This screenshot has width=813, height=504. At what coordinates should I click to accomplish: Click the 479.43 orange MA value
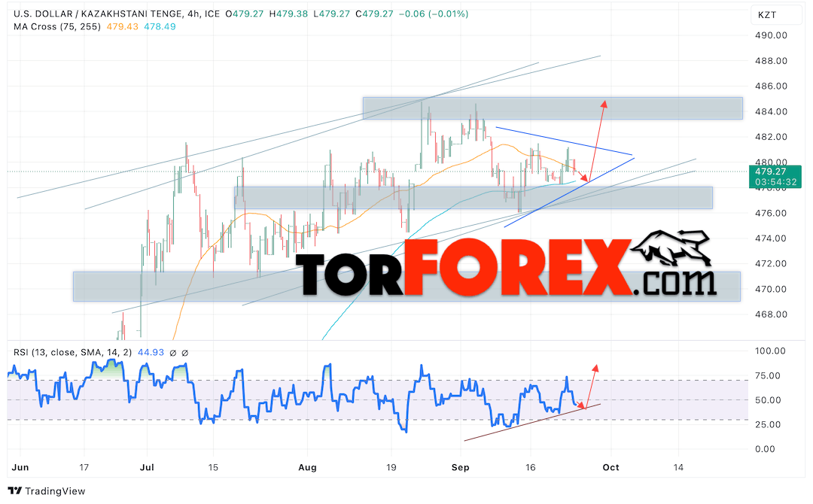tap(123, 26)
